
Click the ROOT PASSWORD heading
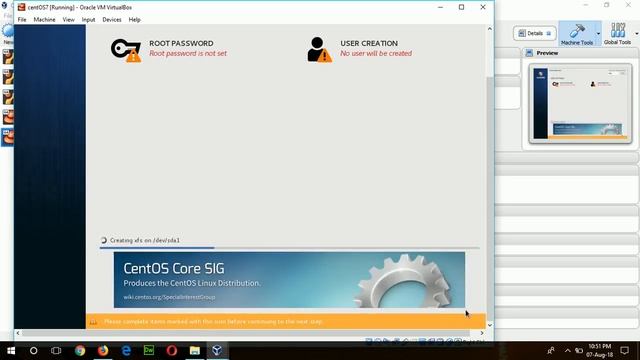(x=181, y=43)
